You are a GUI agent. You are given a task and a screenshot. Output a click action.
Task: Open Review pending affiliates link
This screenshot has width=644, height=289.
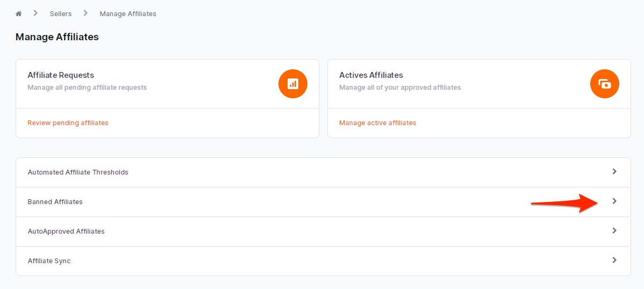[x=68, y=122]
